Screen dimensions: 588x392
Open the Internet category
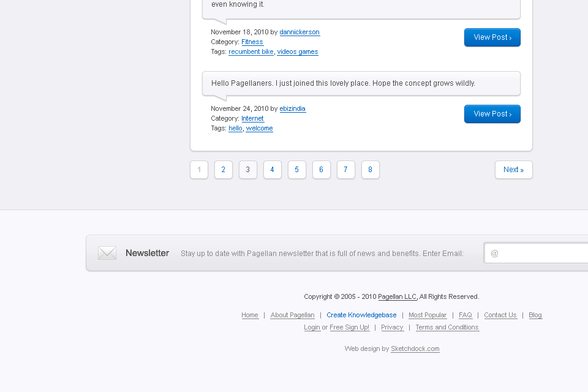tap(252, 118)
